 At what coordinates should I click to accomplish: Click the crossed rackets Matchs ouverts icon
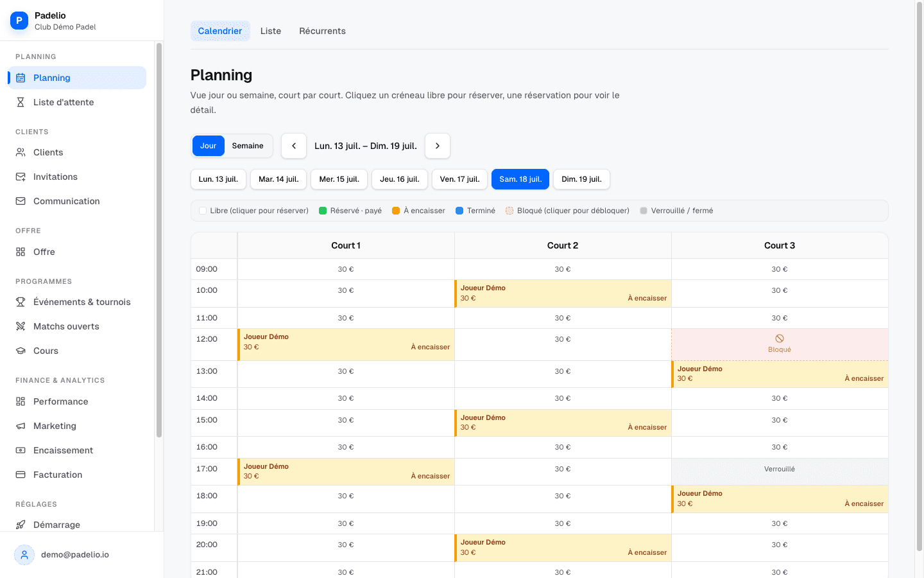21,326
